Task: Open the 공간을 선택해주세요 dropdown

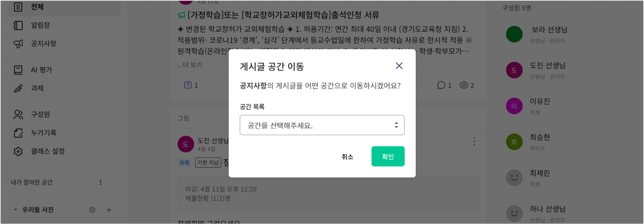Action: pyautogui.click(x=322, y=125)
